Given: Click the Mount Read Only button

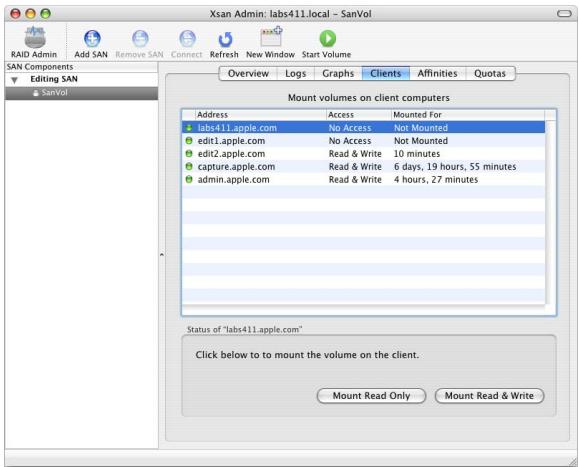Looking at the screenshot, I should pyautogui.click(x=371, y=396).
